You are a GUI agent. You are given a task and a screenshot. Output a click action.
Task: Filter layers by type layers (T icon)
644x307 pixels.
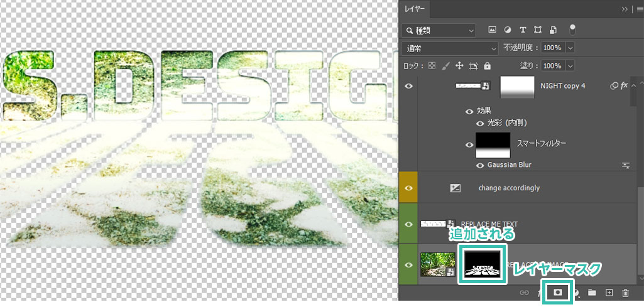point(522,30)
